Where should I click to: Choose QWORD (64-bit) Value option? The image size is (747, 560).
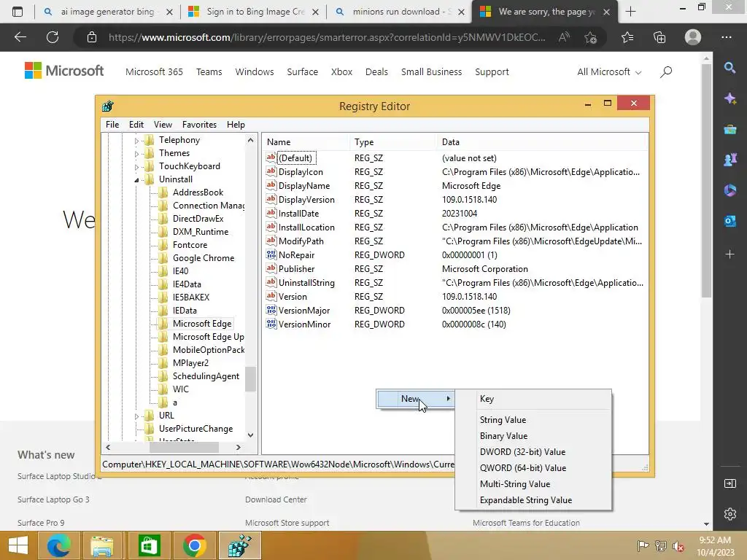[533, 468]
